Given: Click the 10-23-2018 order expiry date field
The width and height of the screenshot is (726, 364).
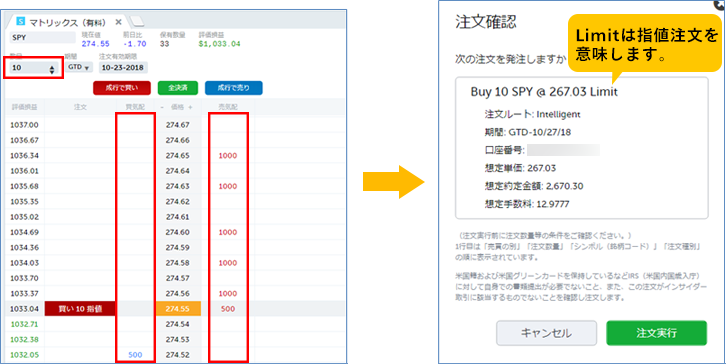Looking at the screenshot, I should pyautogui.click(x=123, y=68).
